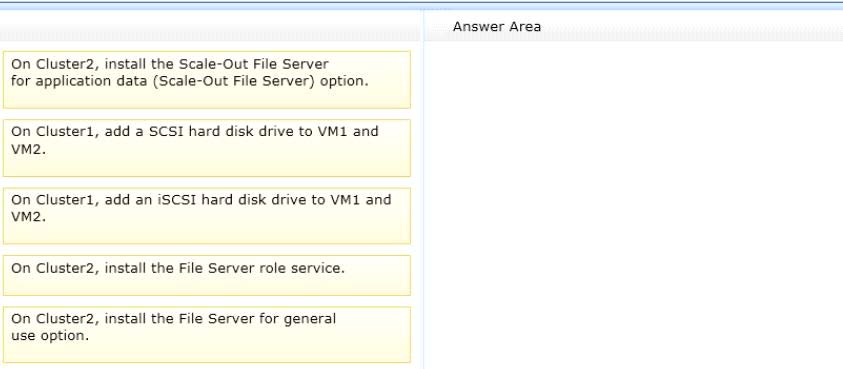
Task: Click 'role service' text in fourth option
Action: pos(317,268)
